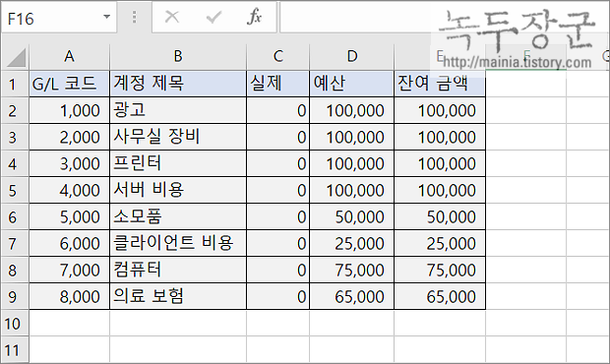The image size is (610, 364).
Task: Click the Cancel (X) icon in formula bar
Action: coord(172,17)
